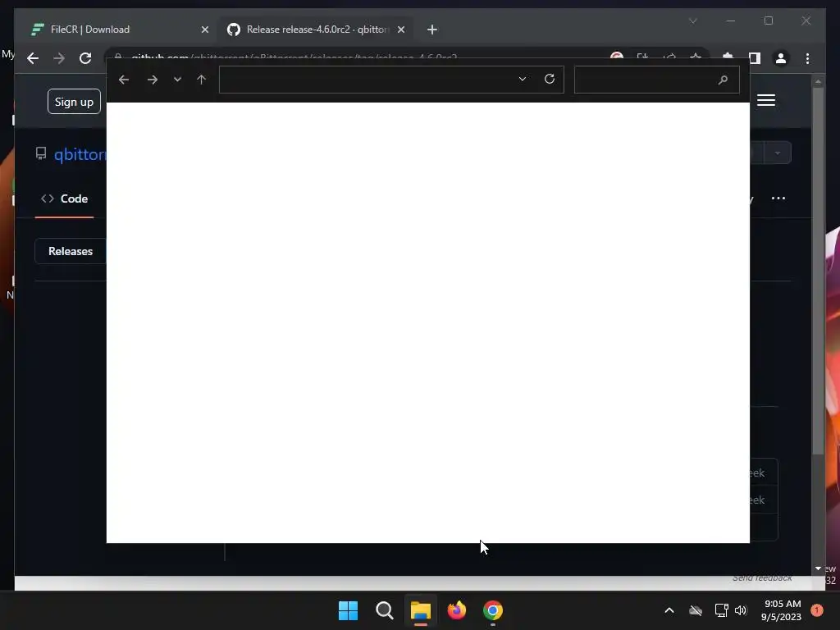The width and height of the screenshot is (840, 630).
Task: Select the Release release-4.6.0rc2 tab
Action: [x=317, y=30]
